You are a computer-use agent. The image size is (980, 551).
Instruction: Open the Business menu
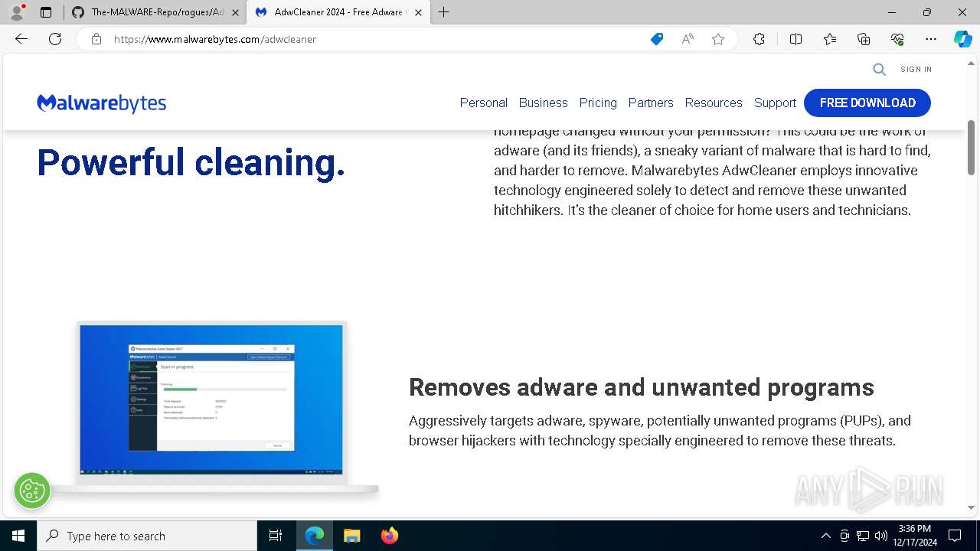click(543, 103)
